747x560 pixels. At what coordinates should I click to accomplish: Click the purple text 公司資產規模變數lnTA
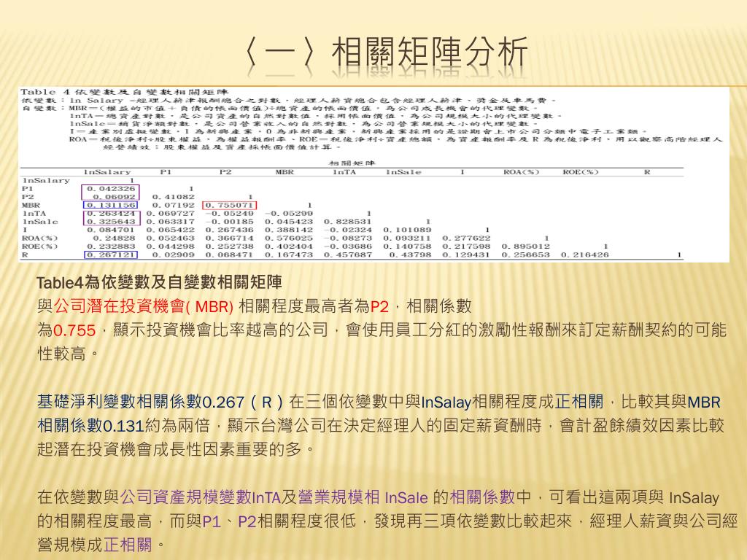pos(200,497)
